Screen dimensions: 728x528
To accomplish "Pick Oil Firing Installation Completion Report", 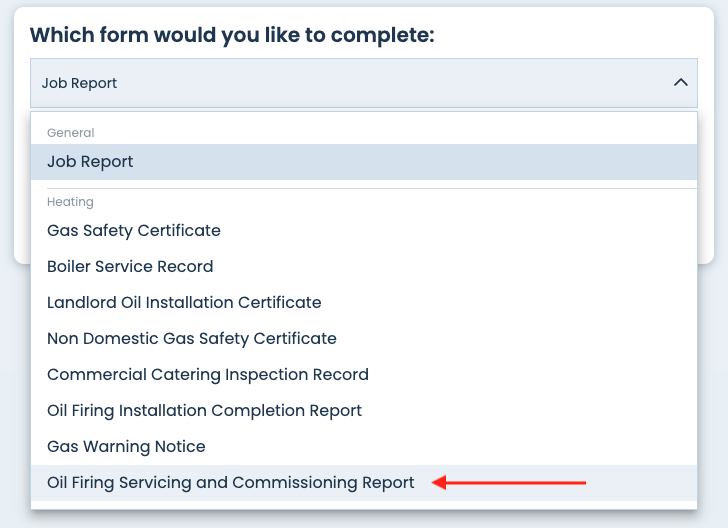I will [x=204, y=411].
